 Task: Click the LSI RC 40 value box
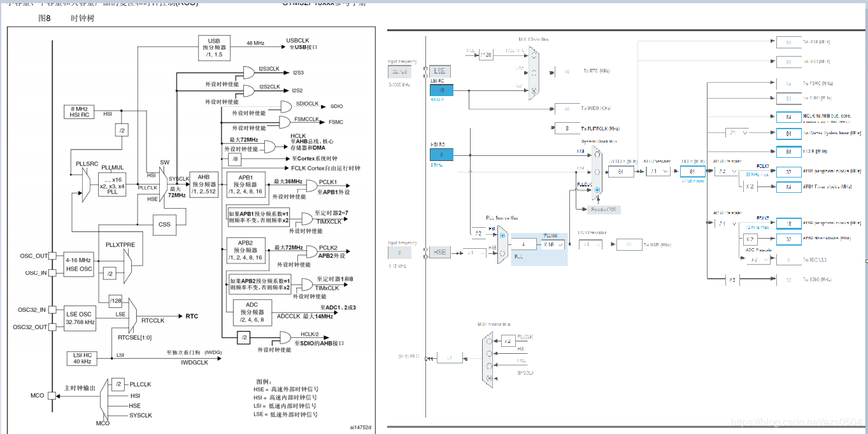click(x=441, y=90)
